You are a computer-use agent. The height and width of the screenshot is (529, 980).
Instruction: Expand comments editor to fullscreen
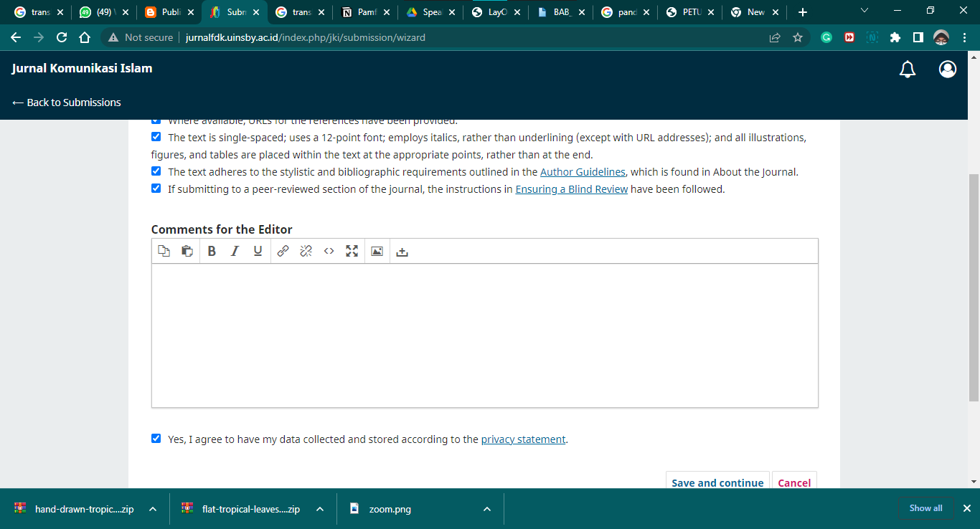(x=352, y=251)
